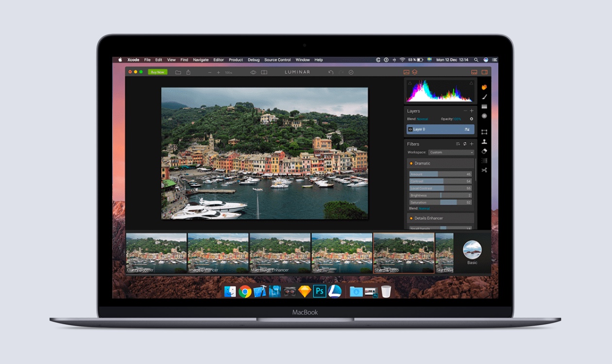Image resolution: width=612 pixels, height=364 pixels.
Task: Open Google Chrome from the Dock
Action: 245,291
